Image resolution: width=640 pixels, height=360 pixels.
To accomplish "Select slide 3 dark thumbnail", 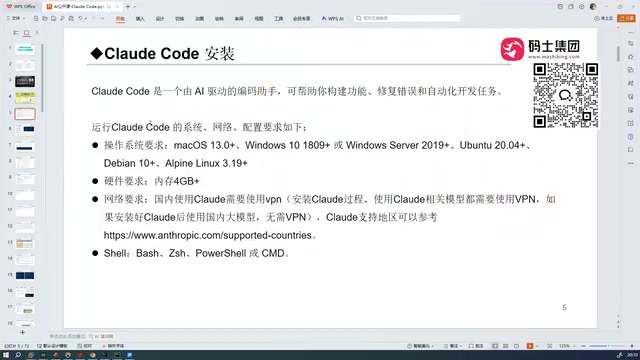I will [x=25, y=81].
